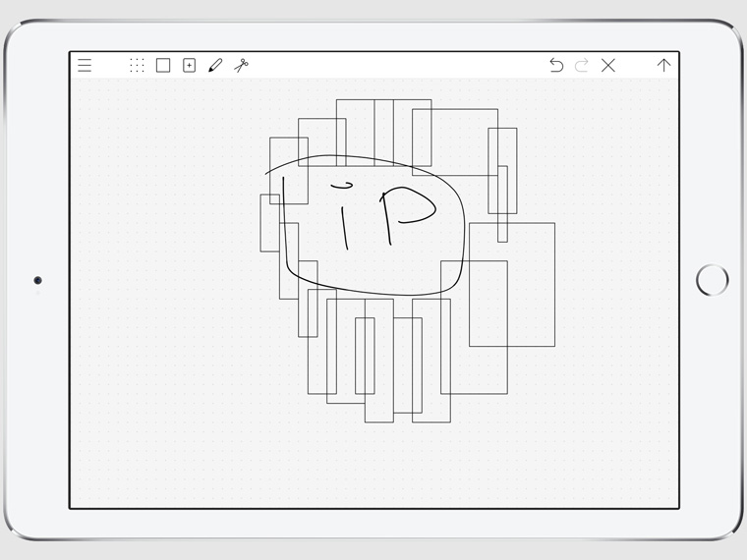Choose the add-element box tool
This screenshot has width=747, height=560.
point(189,65)
